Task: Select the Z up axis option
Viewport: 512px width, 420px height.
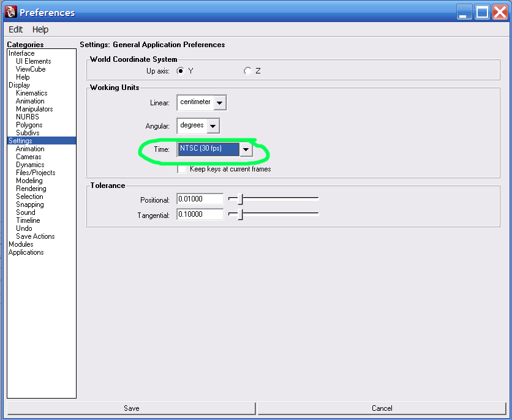Action: pyautogui.click(x=247, y=71)
